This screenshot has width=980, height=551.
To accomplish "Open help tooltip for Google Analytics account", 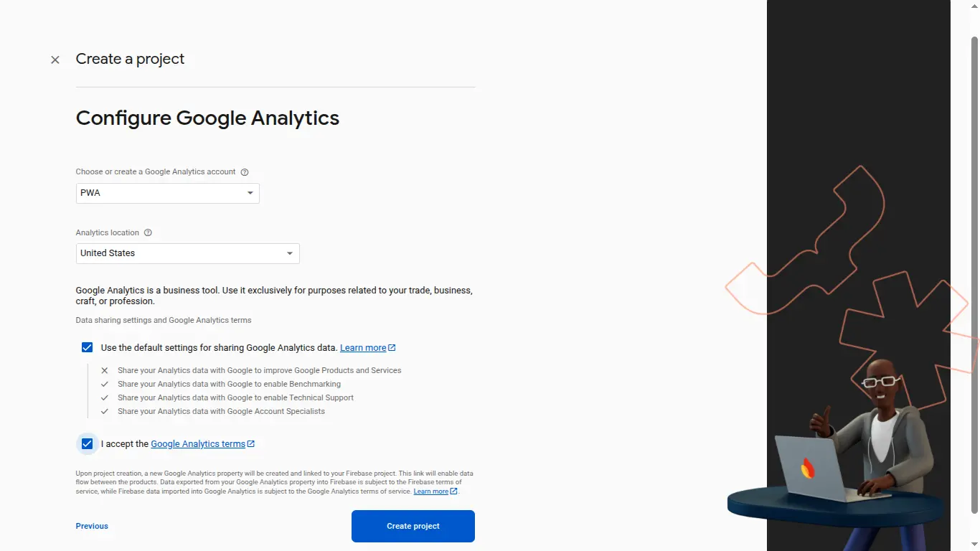I will pos(245,171).
